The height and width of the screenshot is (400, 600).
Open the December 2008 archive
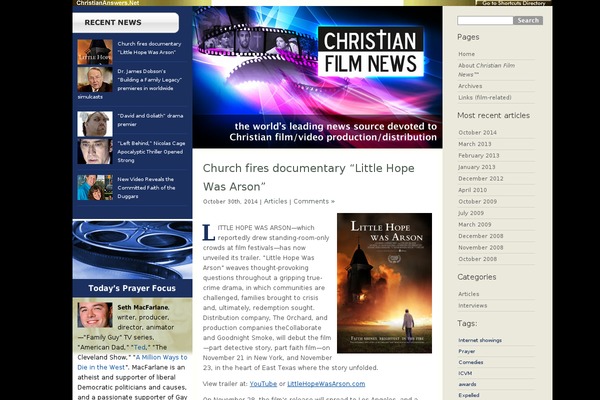(481, 236)
